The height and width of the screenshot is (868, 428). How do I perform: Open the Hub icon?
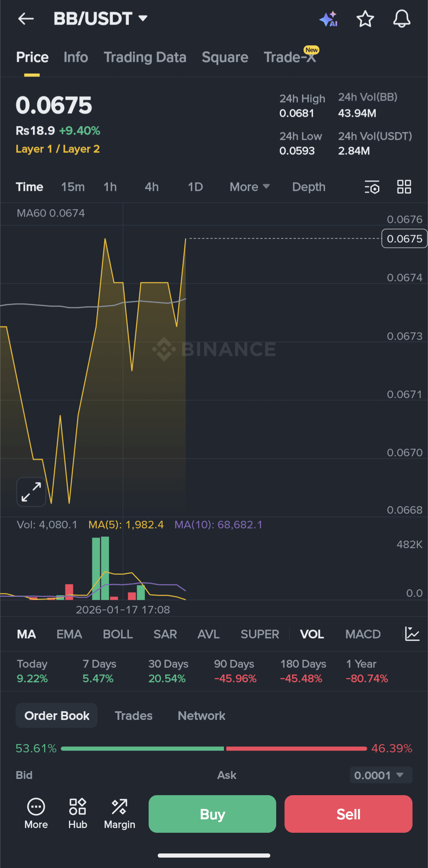(78, 814)
